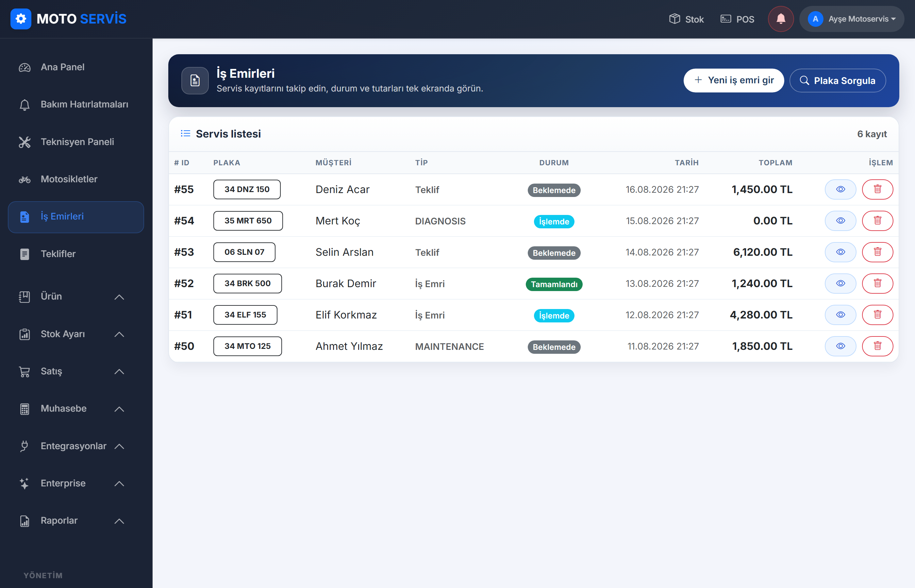Click the Teknisyen Paneli wrench icon

(25, 142)
